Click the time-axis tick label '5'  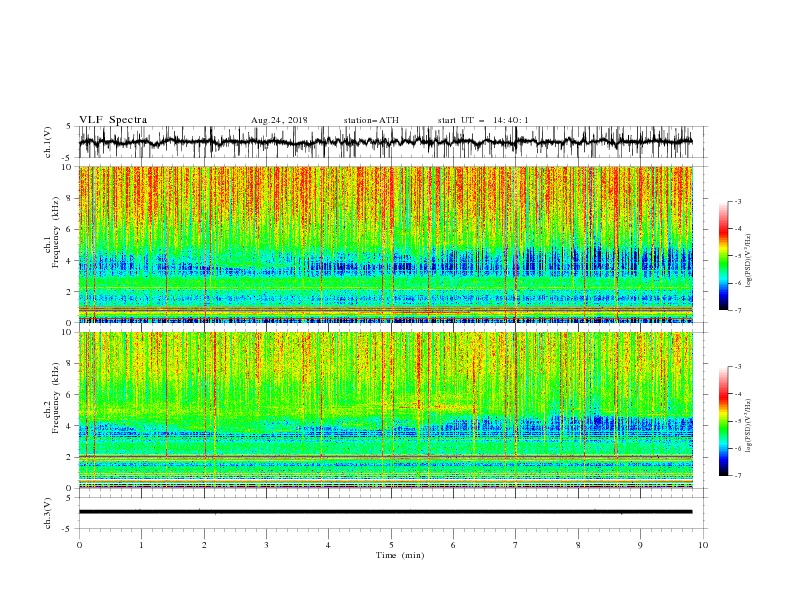click(x=391, y=545)
